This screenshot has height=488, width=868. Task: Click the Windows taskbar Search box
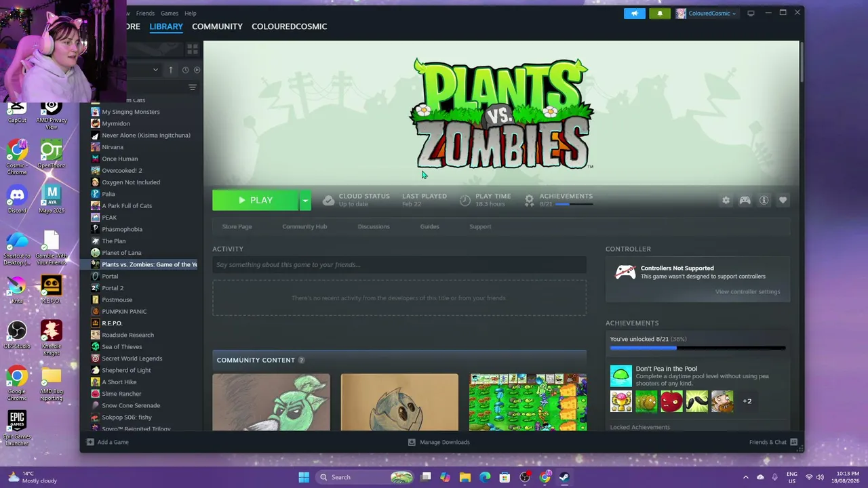[x=365, y=477]
